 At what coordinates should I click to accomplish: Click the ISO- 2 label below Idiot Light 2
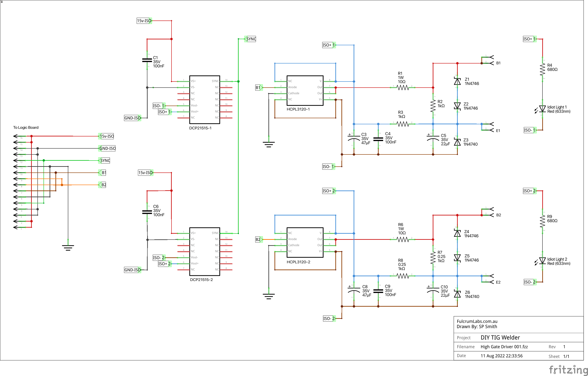(530, 282)
